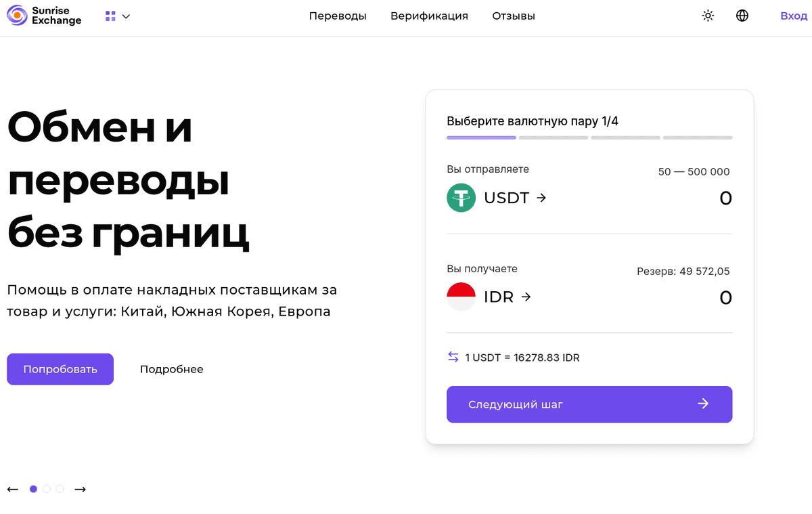Screen dimensions: 812x514
Task: Click the IDR Indonesian flag icon
Action: coord(461,297)
